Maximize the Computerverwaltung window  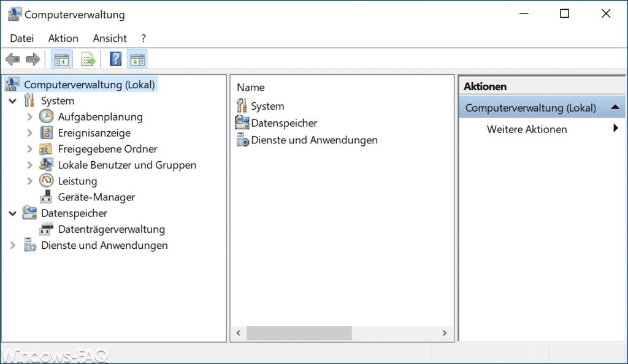point(564,13)
